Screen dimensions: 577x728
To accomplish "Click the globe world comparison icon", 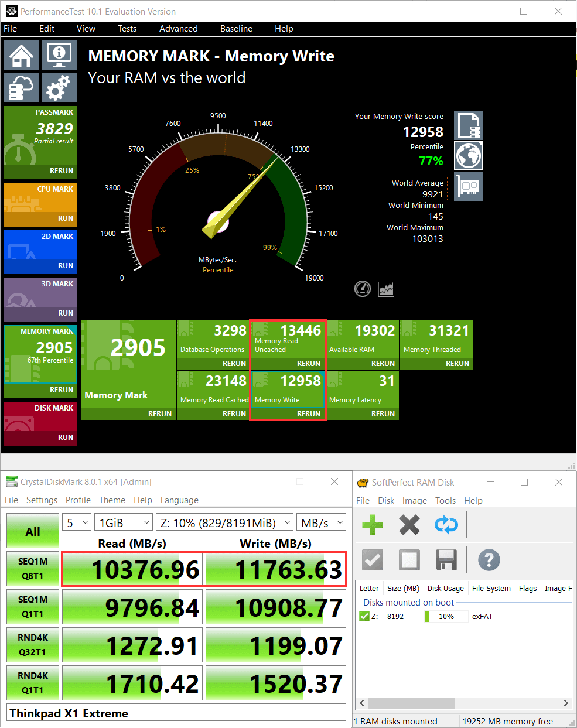I will (x=469, y=156).
